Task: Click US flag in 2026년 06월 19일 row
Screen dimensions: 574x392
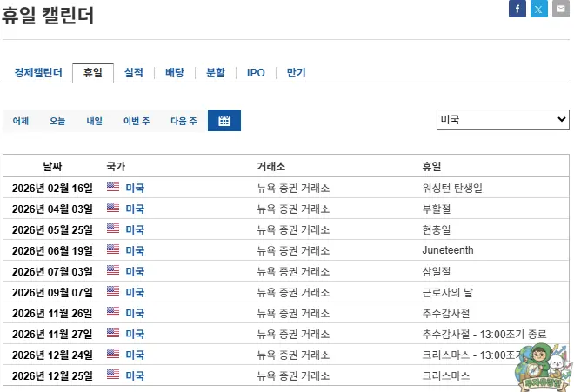Action: (113, 249)
